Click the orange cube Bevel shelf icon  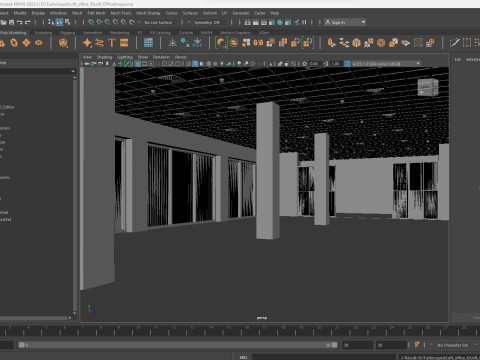point(356,43)
